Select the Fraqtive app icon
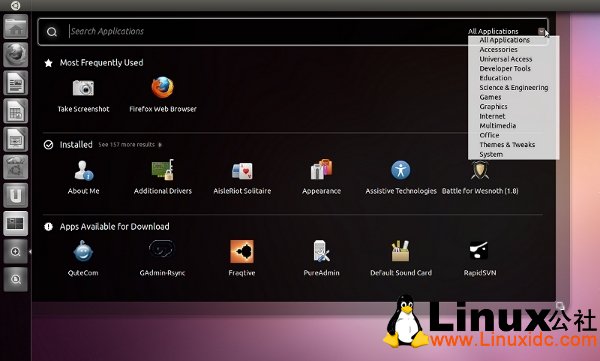The image size is (600, 361). click(x=242, y=252)
